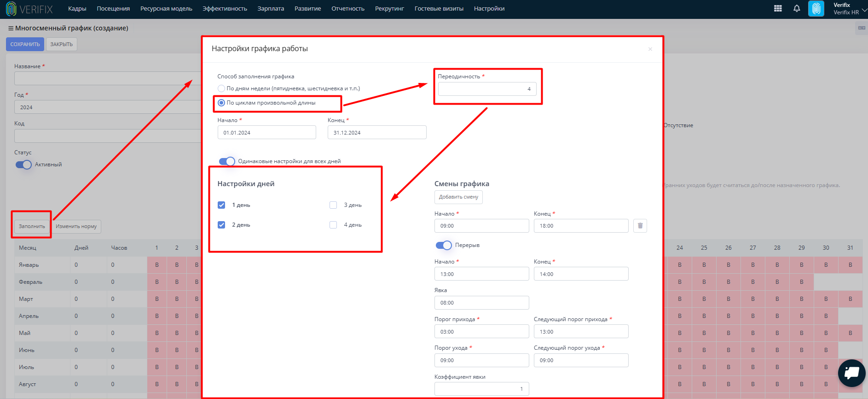Click the translation icon at top right
This screenshot has width=868, height=399.
(x=862, y=28)
